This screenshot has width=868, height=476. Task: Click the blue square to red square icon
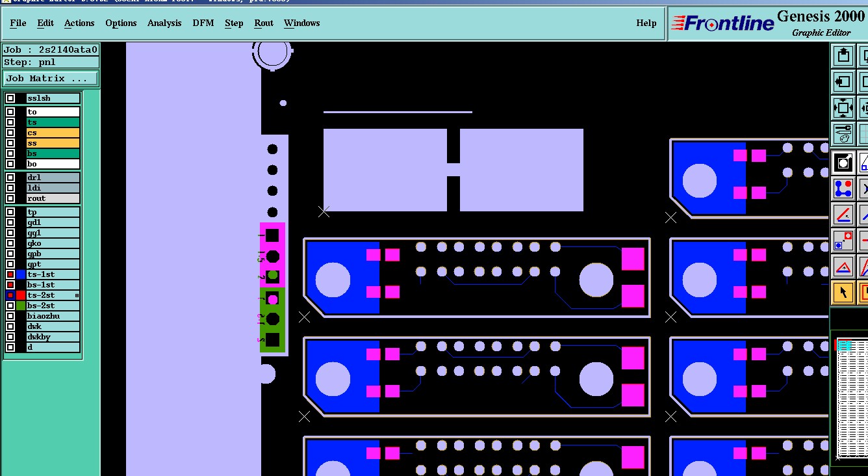coord(843,241)
